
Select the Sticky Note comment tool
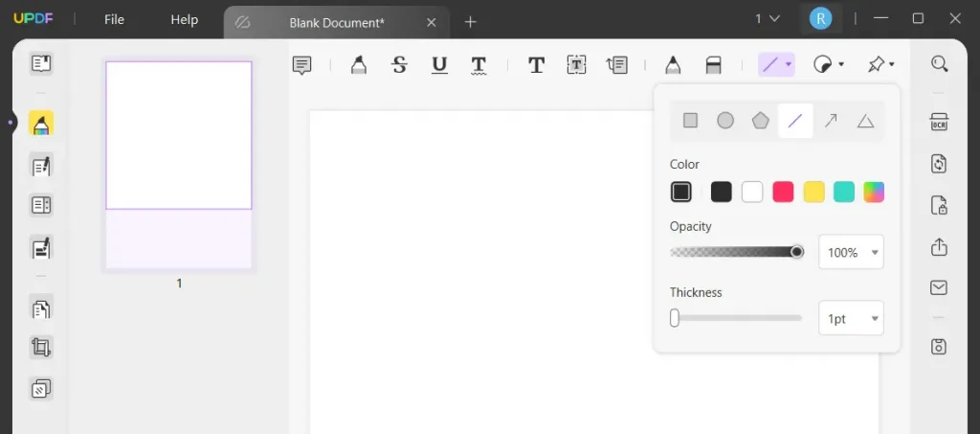[301, 65]
